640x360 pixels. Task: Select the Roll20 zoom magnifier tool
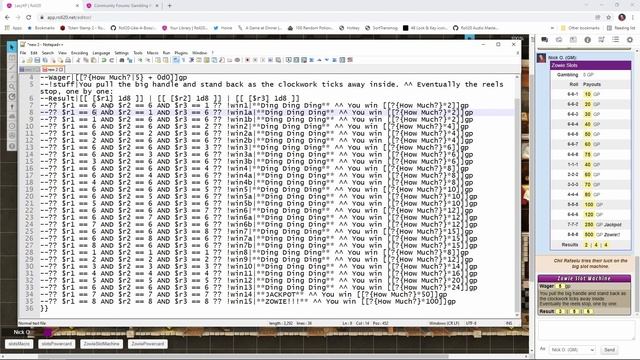click(x=12, y=87)
